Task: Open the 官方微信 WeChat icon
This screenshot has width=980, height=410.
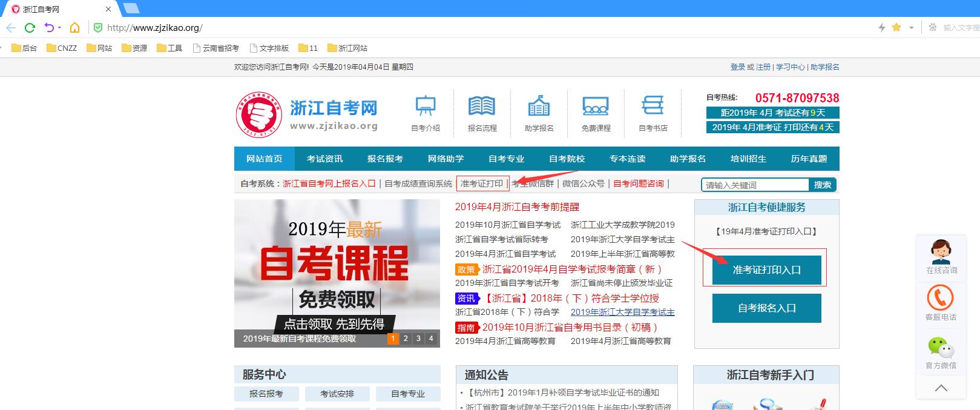Action: tap(940, 347)
